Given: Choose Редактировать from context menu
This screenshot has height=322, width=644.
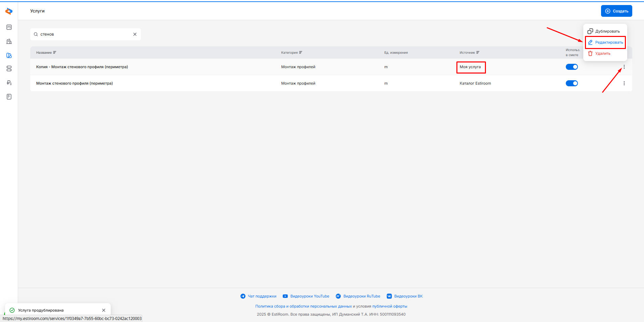Looking at the screenshot, I should coord(605,42).
